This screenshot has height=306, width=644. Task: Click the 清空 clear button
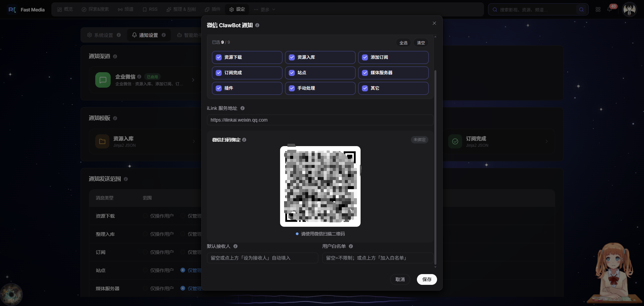[x=421, y=43]
